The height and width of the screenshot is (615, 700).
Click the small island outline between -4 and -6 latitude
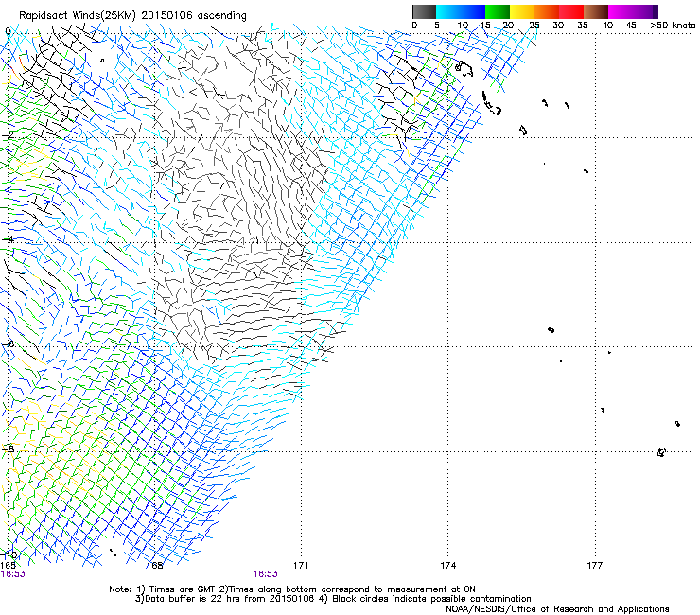click(x=551, y=330)
